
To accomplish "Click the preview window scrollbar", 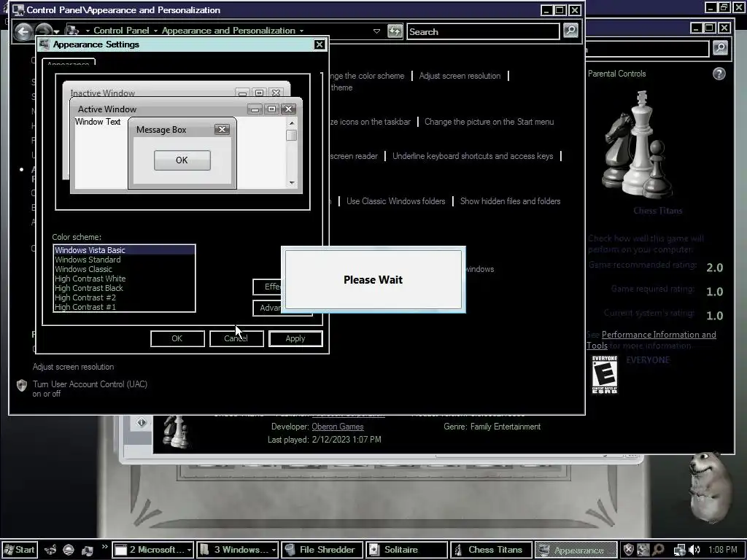I will tap(292, 153).
